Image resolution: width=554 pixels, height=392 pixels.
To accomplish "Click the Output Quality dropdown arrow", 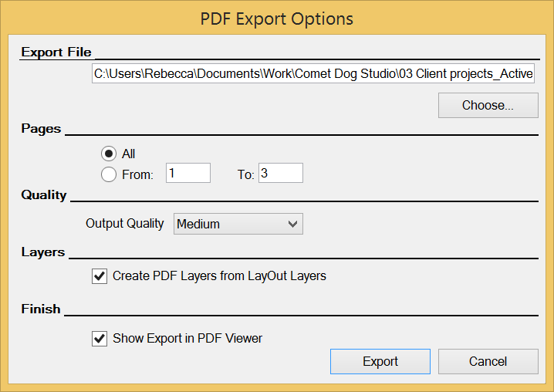I will (292, 224).
